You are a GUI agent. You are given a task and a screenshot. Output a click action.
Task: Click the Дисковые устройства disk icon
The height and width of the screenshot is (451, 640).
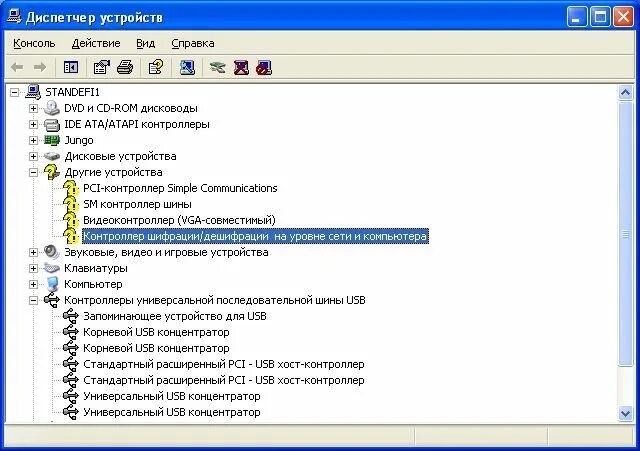pos(52,156)
